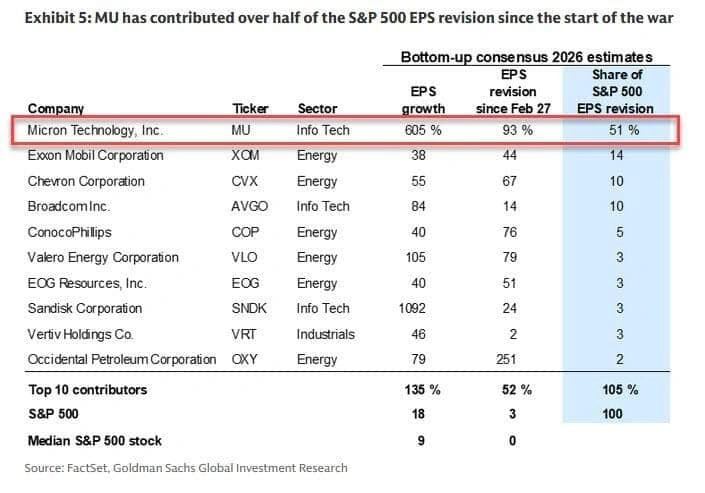705x493 pixels.
Task: Click the FactSet, Goldman Sachs source line
Action: click(x=187, y=467)
